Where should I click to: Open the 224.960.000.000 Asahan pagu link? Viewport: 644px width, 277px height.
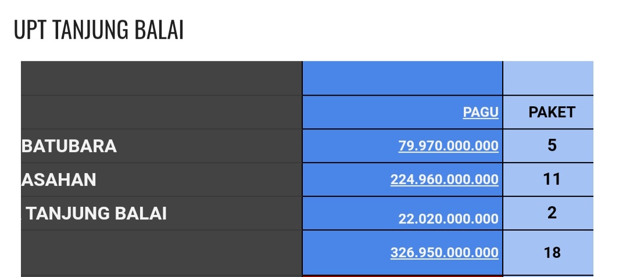tap(445, 179)
